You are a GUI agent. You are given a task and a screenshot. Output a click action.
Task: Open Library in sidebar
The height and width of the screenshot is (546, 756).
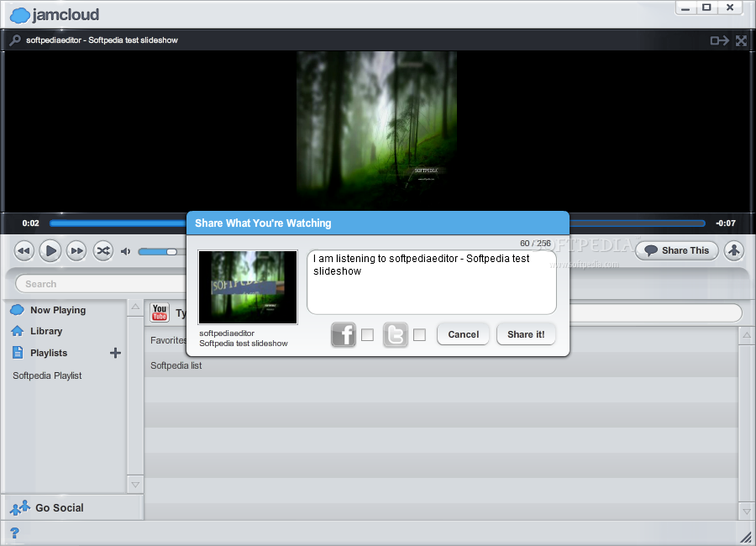point(46,331)
